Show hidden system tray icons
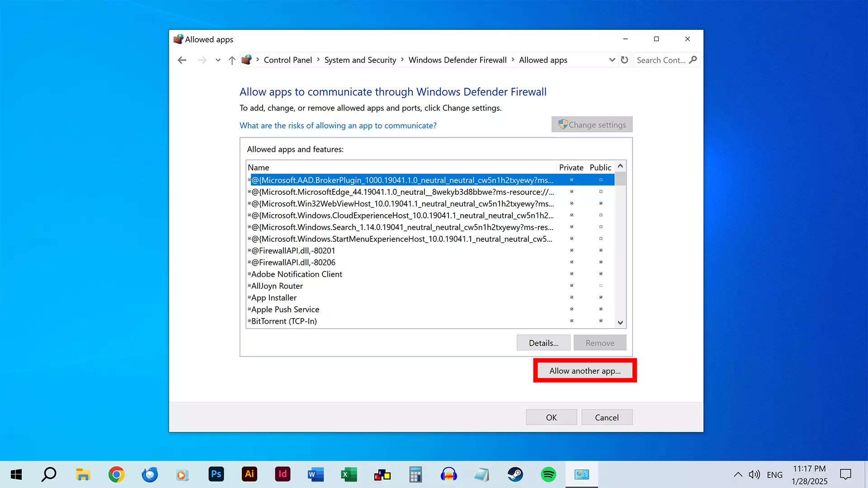 pos(738,474)
